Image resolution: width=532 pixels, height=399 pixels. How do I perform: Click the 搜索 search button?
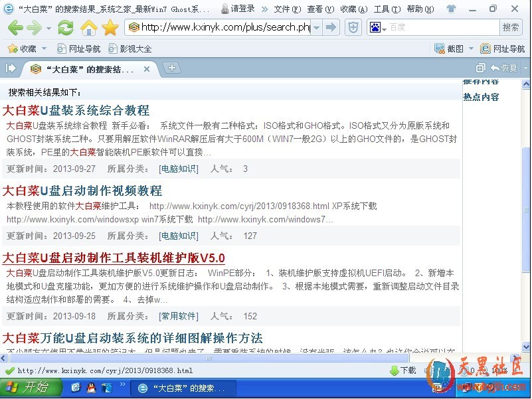[511, 27]
